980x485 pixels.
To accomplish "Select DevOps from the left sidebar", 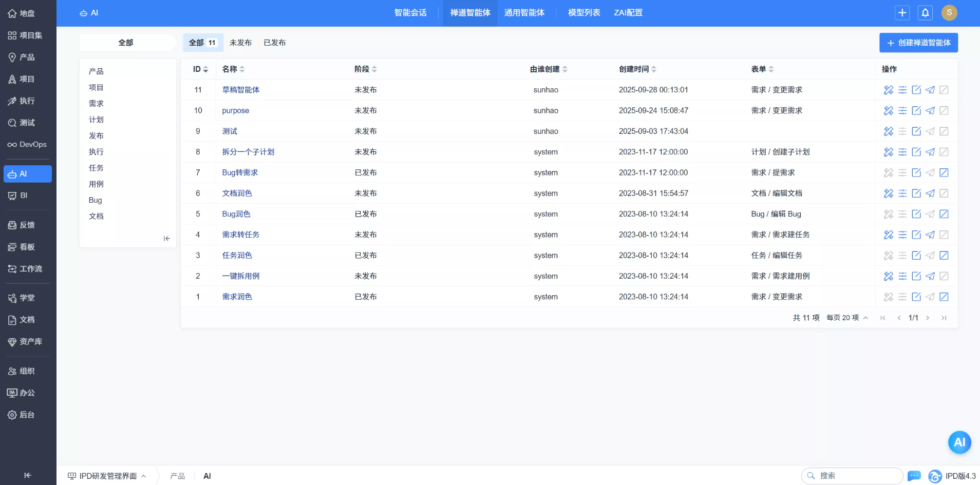I will pyautogui.click(x=27, y=144).
